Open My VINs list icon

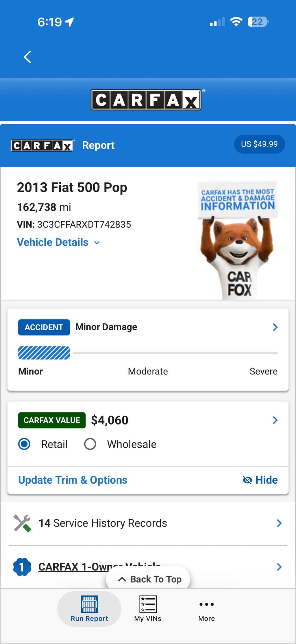(x=148, y=604)
